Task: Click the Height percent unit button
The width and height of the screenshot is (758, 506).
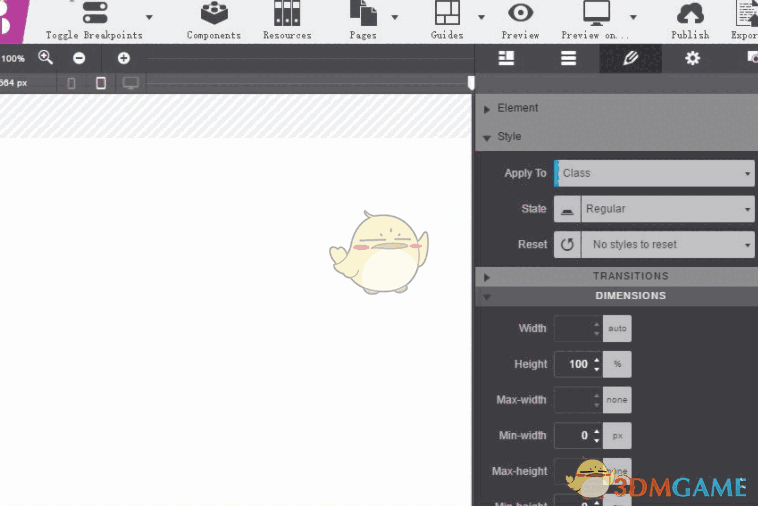Action: [617, 364]
